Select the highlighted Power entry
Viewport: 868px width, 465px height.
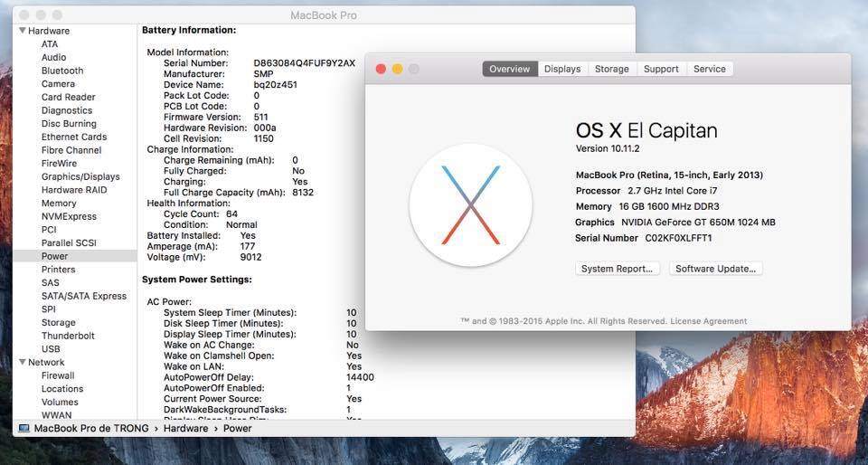[75, 256]
